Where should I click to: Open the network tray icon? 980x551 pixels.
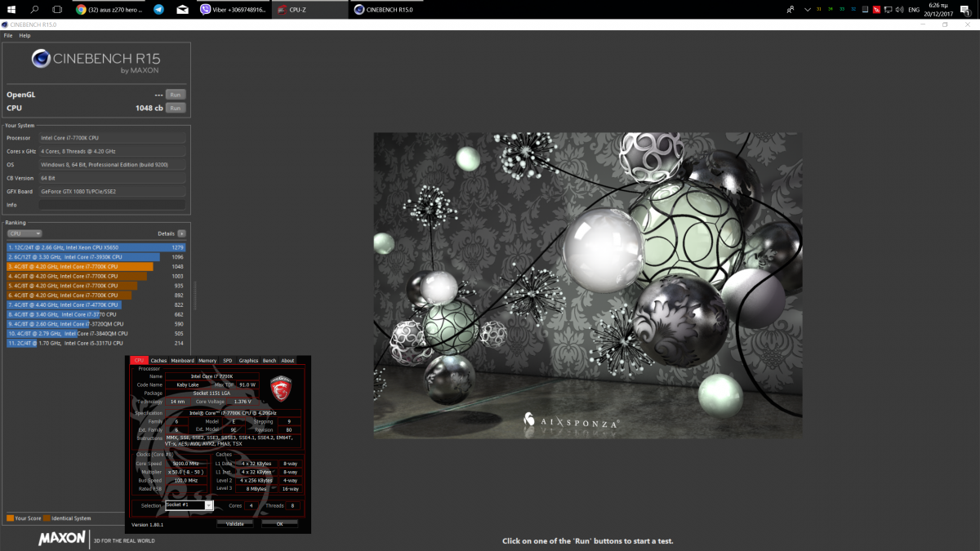[888, 10]
